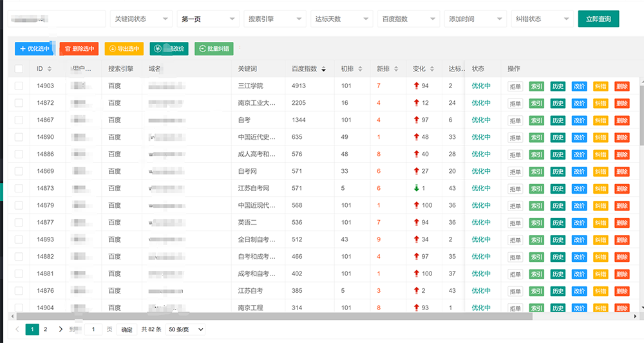Click the 导出选中 download button

click(x=124, y=48)
